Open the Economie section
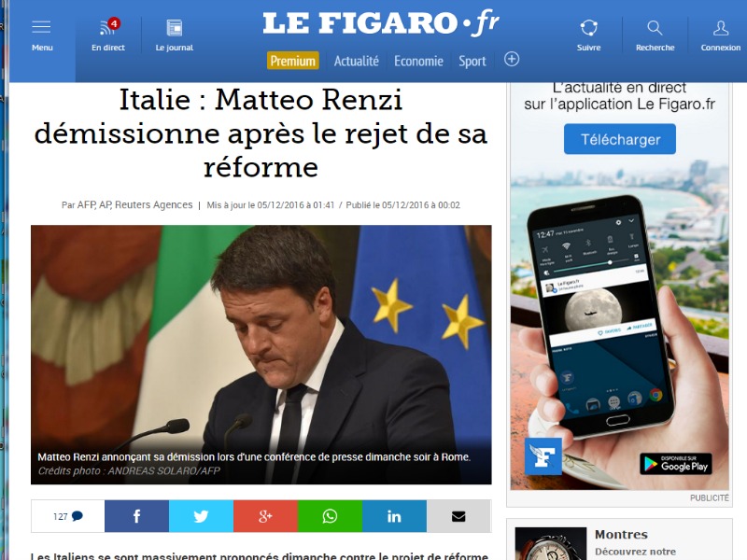Image resolution: width=747 pixels, height=560 pixels. pos(418,61)
